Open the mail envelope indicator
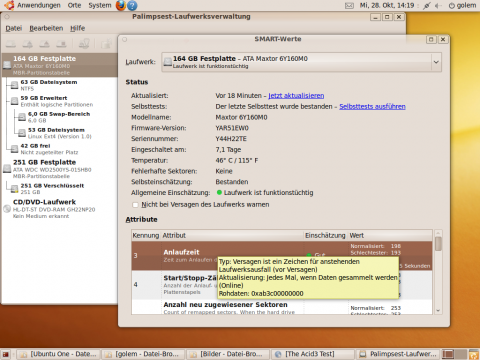Image resolution: width=480 pixels, height=360 pixels. click(349, 6)
